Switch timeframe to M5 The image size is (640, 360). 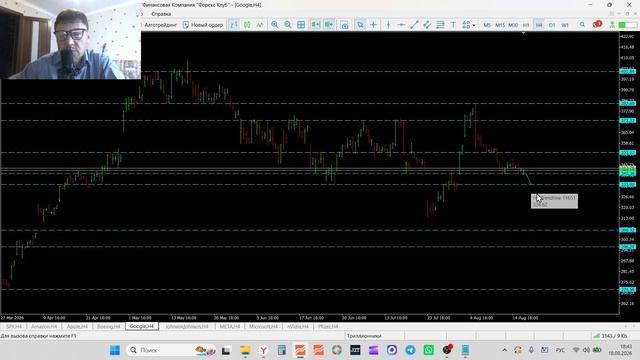pos(487,25)
